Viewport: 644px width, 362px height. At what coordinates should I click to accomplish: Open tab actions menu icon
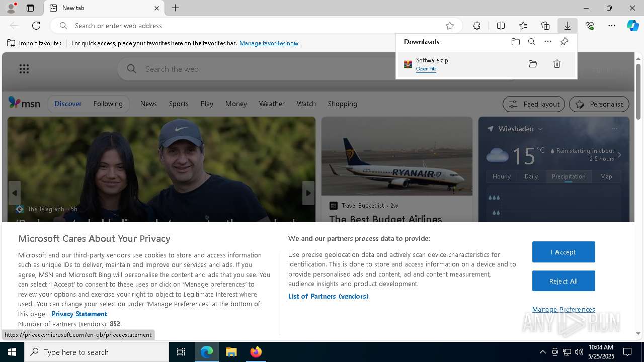(x=30, y=8)
